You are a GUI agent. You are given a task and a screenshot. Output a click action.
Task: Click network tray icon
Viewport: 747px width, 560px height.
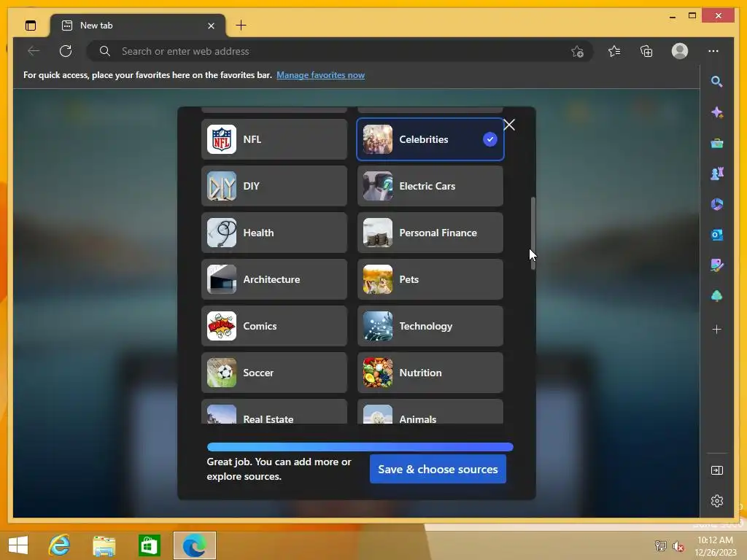[660, 545]
